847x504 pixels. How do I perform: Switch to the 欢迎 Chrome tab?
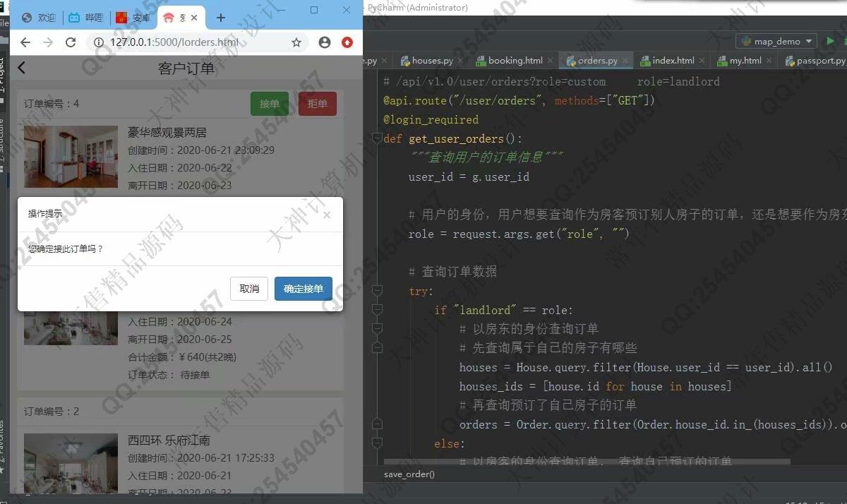coord(39,18)
